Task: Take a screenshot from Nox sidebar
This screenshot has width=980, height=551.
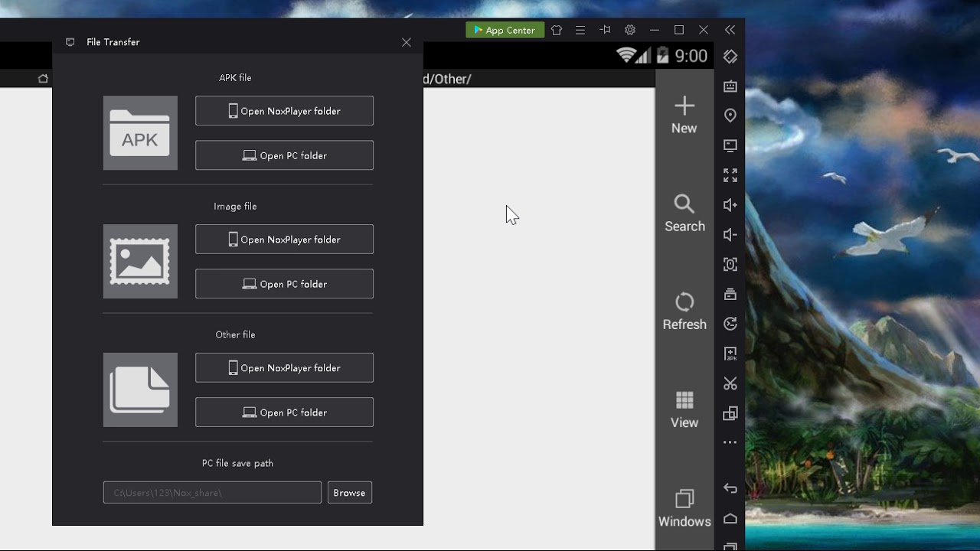Action: (x=730, y=265)
